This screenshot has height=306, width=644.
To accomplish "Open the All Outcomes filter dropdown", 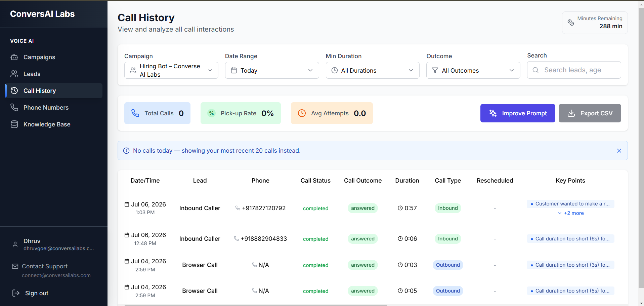I will click(473, 70).
